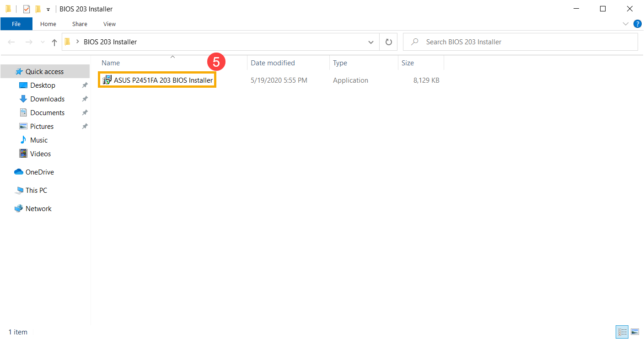Open Music in the navigation pane

[x=39, y=140]
